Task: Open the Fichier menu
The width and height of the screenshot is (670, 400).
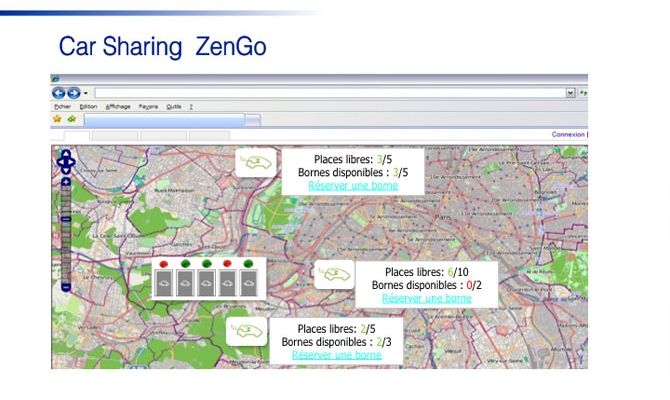Action: 62,106
